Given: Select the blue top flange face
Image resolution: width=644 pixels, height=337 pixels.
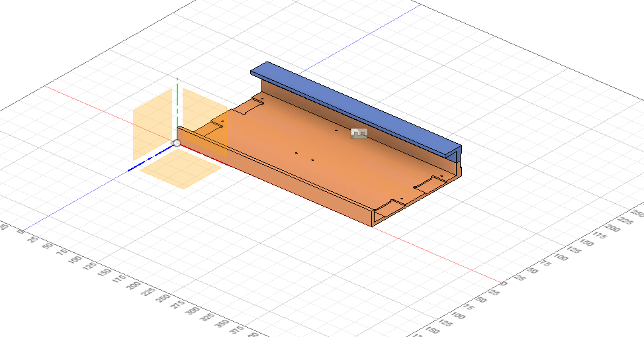Looking at the screenshot, I should pyautogui.click(x=356, y=108).
